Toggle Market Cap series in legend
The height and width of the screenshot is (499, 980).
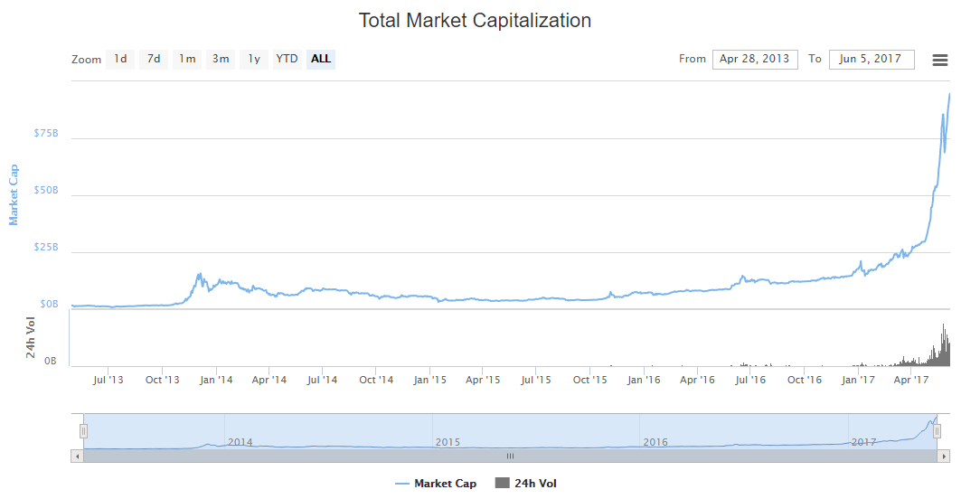[x=436, y=484]
